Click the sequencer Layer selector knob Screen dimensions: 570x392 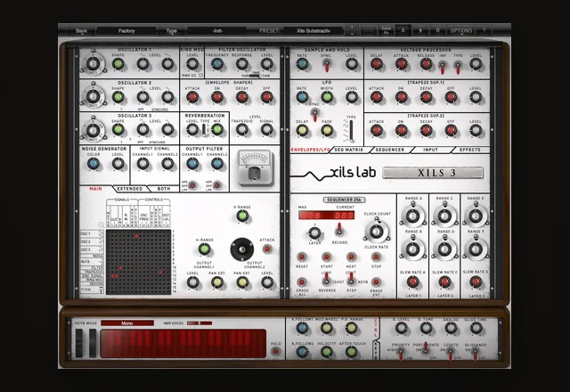click(x=314, y=233)
